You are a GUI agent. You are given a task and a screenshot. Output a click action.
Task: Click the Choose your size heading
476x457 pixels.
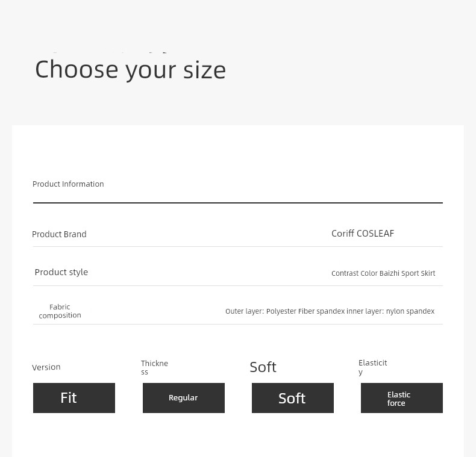[x=130, y=70]
